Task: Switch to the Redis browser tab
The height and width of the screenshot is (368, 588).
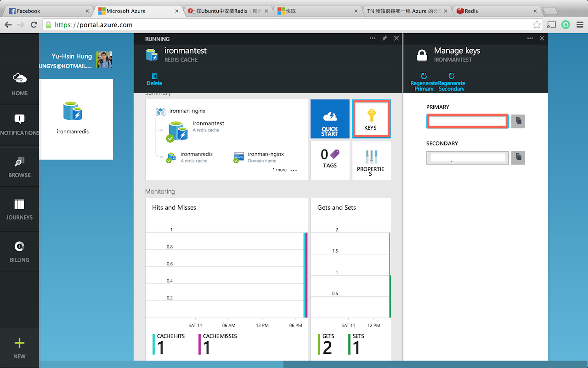Action: [x=496, y=11]
